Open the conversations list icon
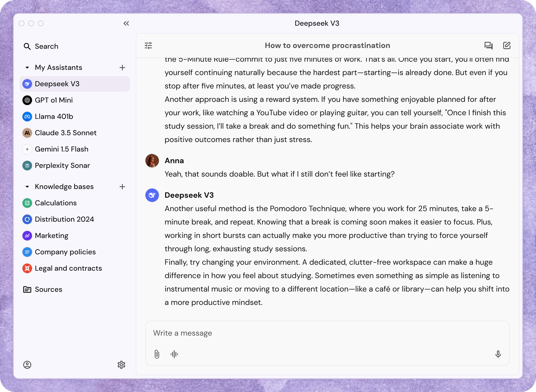Image resolution: width=536 pixels, height=392 pixels. click(489, 46)
